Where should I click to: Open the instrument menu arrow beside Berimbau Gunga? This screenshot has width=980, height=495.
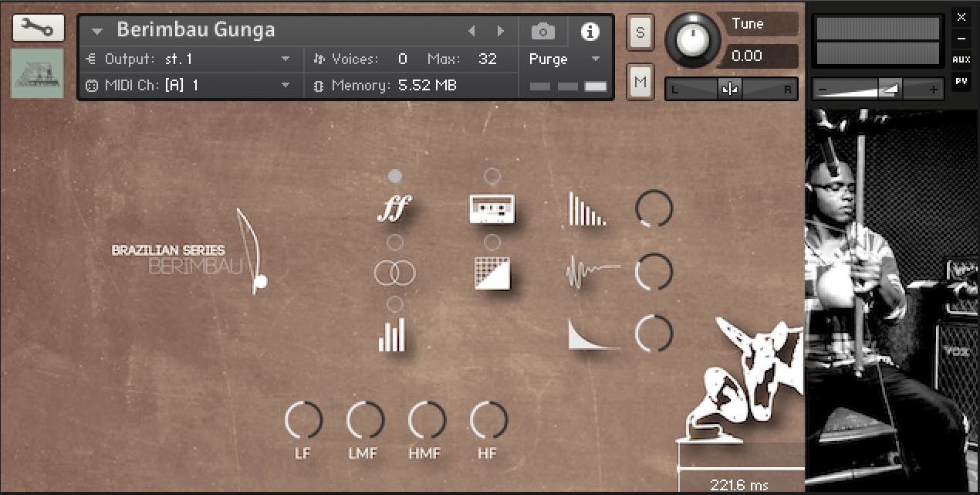click(x=96, y=32)
